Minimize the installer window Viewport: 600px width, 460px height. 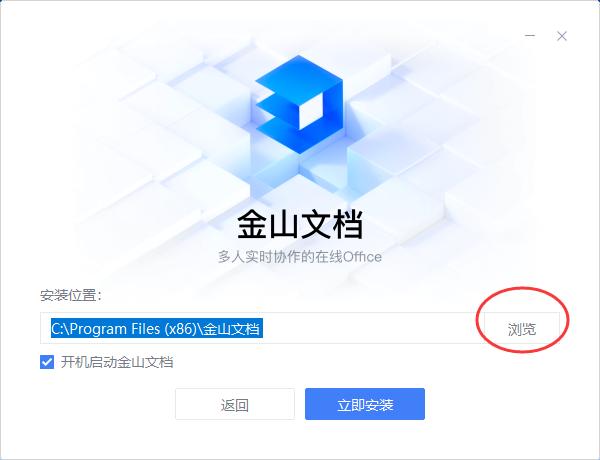[x=530, y=36]
